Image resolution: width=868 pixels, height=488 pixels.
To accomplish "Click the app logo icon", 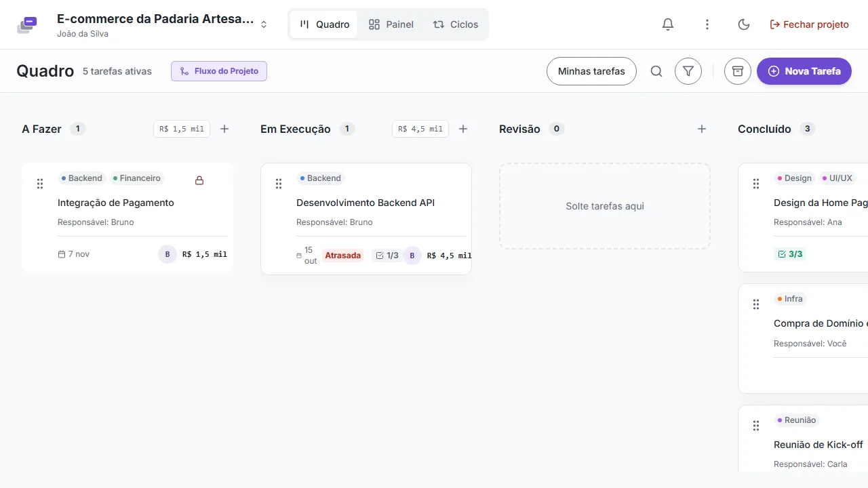I will (x=27, y=24).
